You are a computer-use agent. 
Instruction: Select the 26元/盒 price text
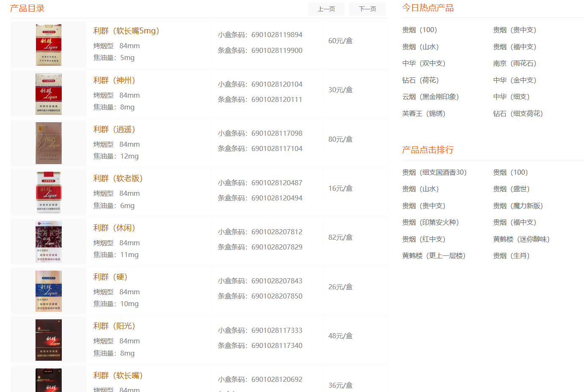click(x=340, y=287)
